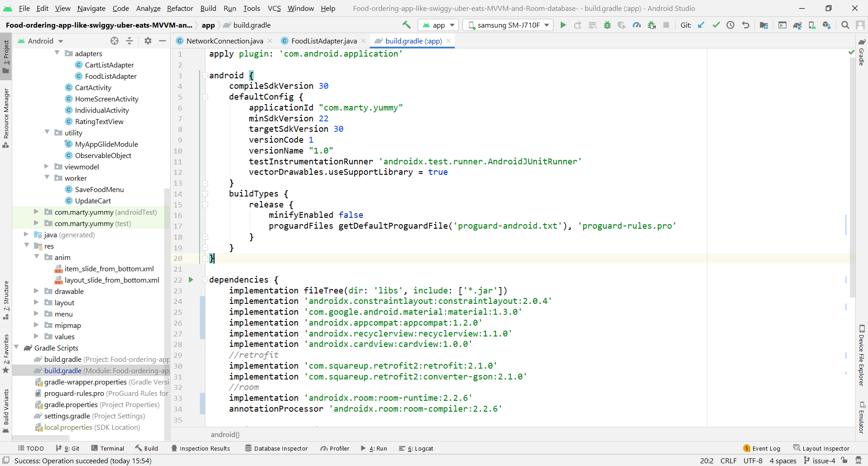This screenshot has width=868, height=466.
Task: Toggle the Structure side panel
Action: point(6,300)
